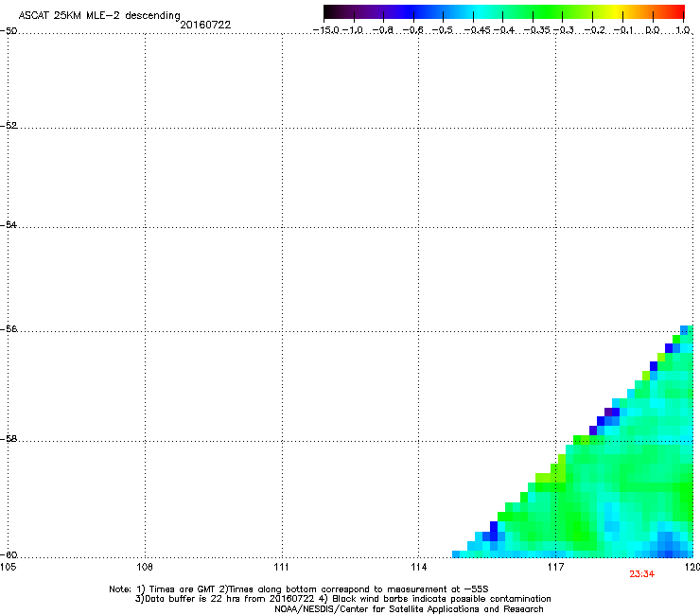Screen dimensions: 700x615
Task: Click the longitude label 114
Action: pos(418,567)
